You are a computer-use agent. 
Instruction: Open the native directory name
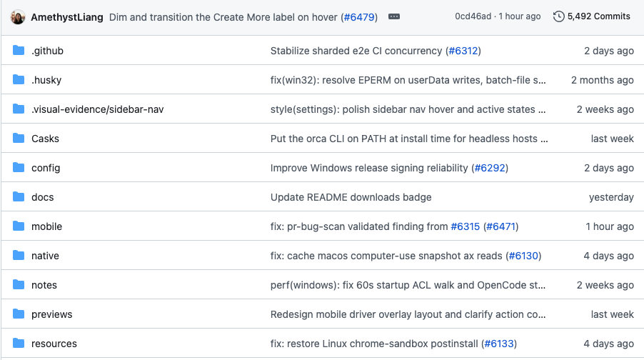[x=45, y=256]
